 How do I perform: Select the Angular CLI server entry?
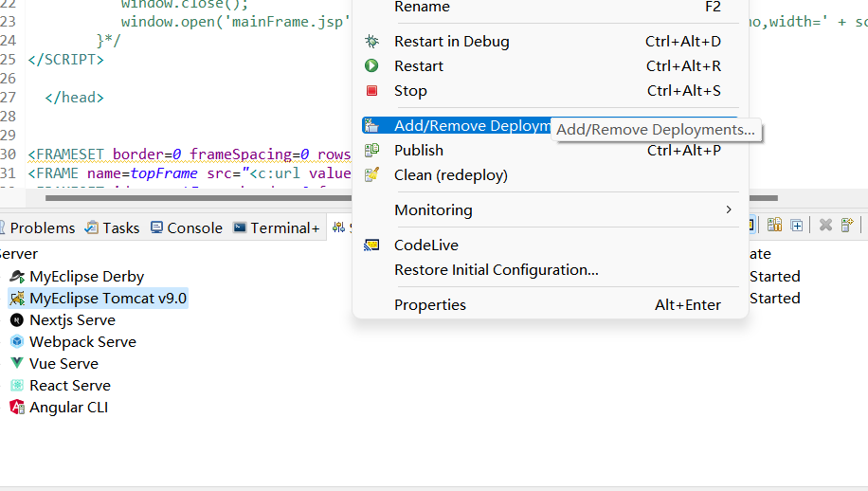(x=68, y=408)
